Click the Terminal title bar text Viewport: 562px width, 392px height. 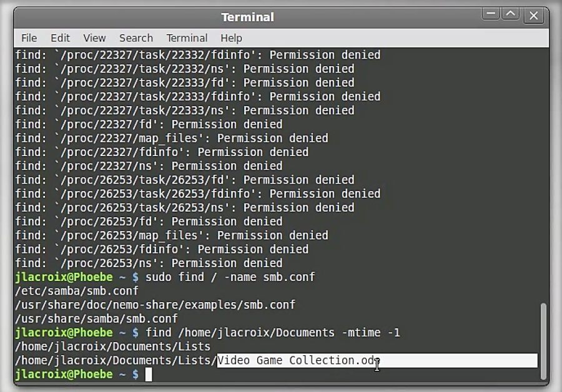247,17
